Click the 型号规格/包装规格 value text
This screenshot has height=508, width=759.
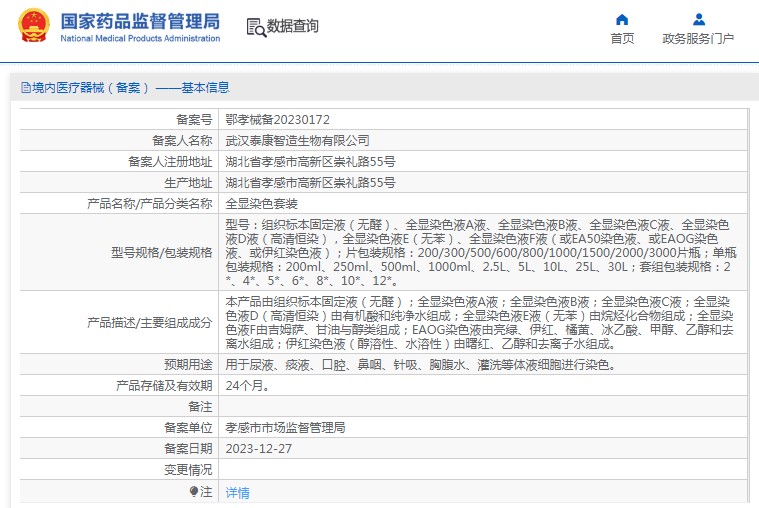(481, 252)
